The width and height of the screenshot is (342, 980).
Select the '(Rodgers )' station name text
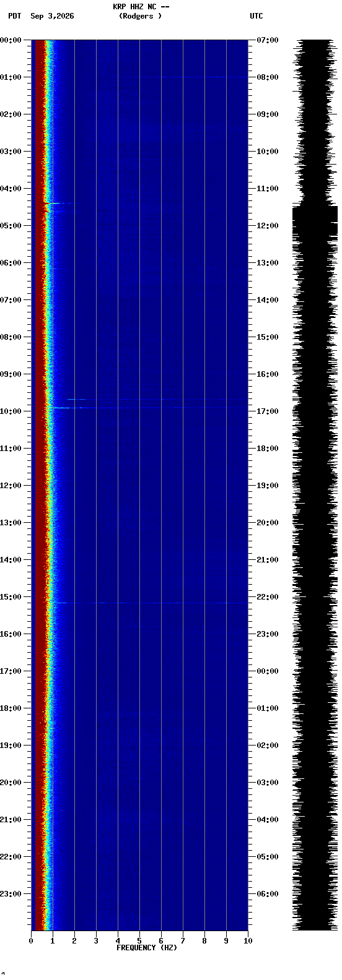pos(141,16)
